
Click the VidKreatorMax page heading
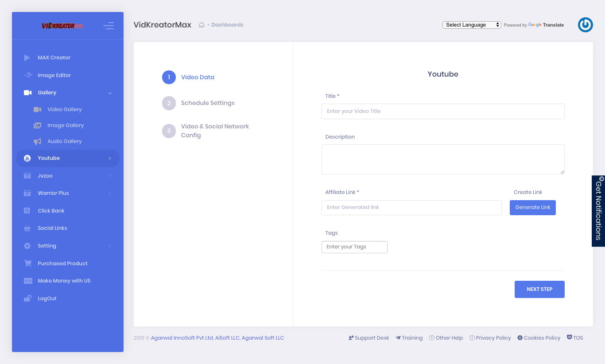click(163, 25)
